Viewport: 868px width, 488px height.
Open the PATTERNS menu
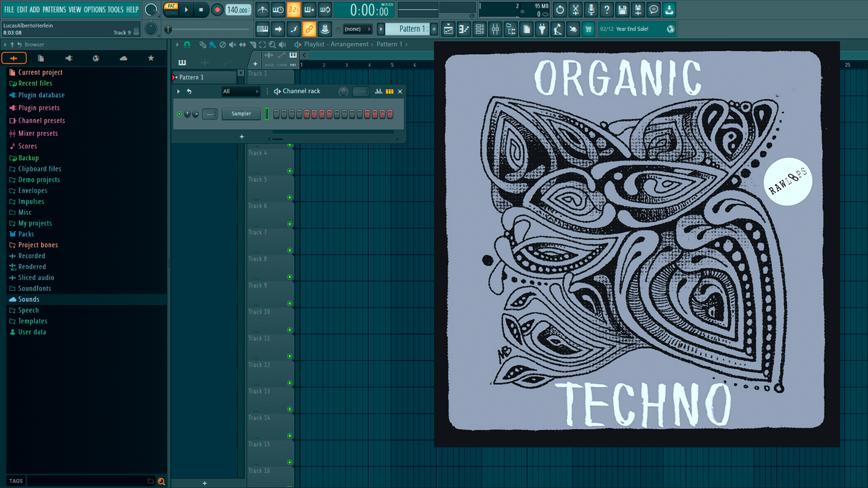(x=54, y=10)
